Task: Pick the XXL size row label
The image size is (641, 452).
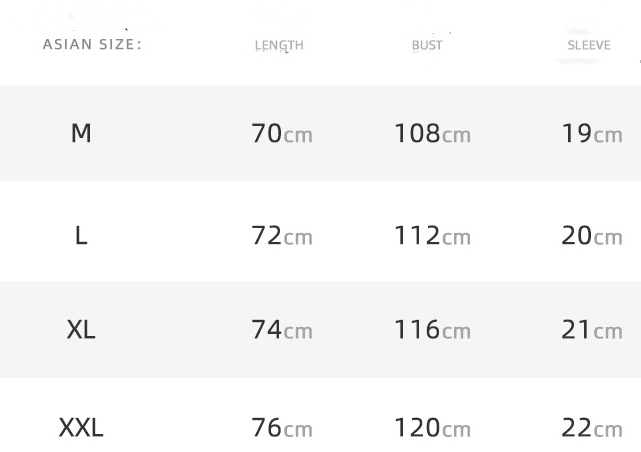Action: (x=81, y=428)
